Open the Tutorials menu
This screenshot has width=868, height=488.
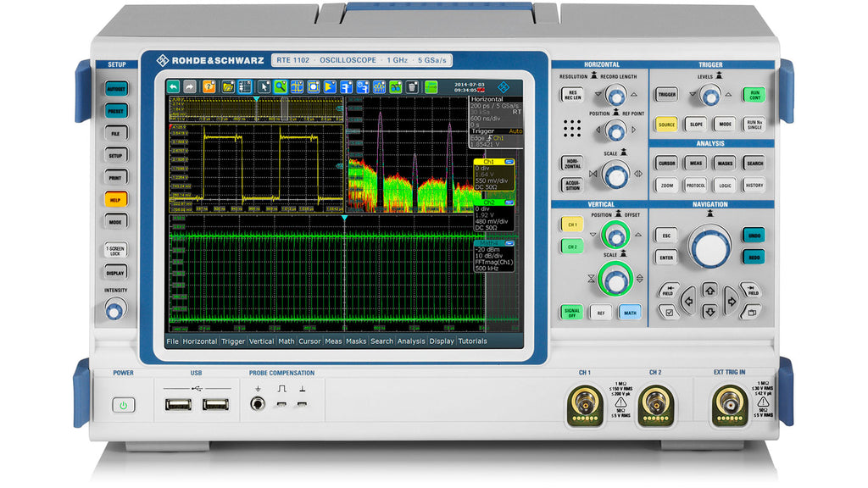tap(473, 341)
